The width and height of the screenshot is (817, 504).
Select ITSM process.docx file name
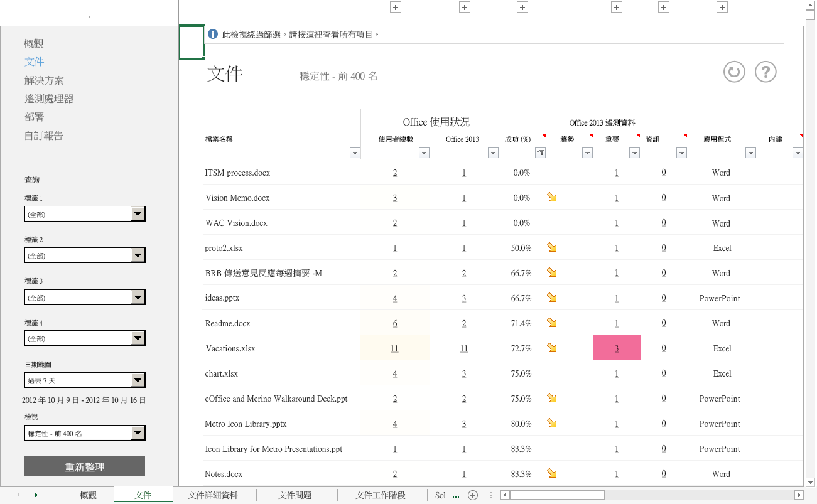pyautogui.click(x=237, y=173)
